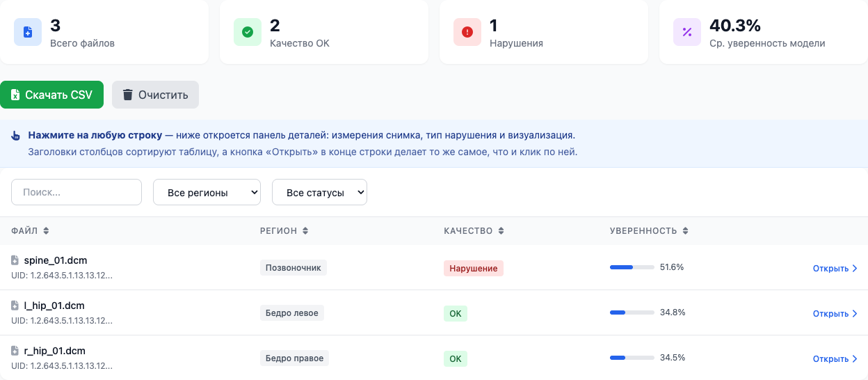The width and height of the screenshot is (868, 380).
Task: Click the red Нарушение status badge
Action: [474, 268]
